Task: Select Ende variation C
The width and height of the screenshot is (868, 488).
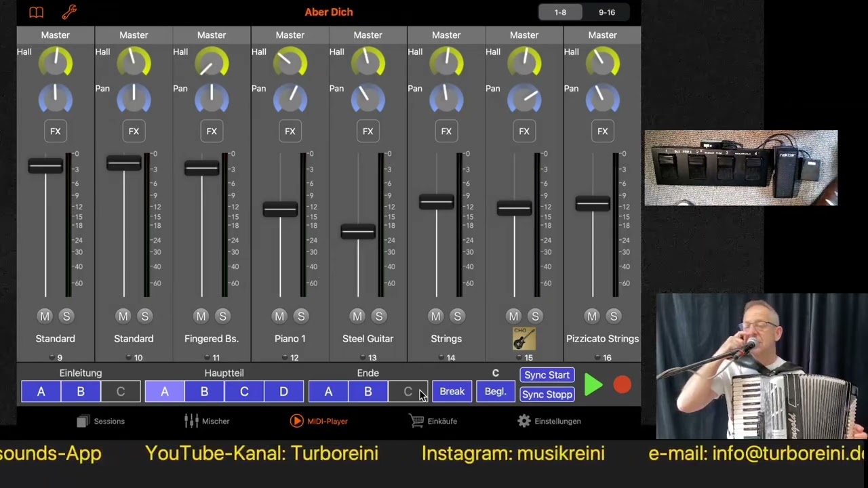Action: tap(408, 391)
